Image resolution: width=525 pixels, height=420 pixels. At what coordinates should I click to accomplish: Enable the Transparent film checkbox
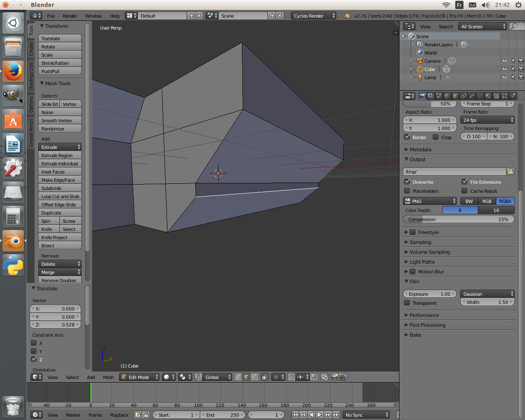[407, 303]
